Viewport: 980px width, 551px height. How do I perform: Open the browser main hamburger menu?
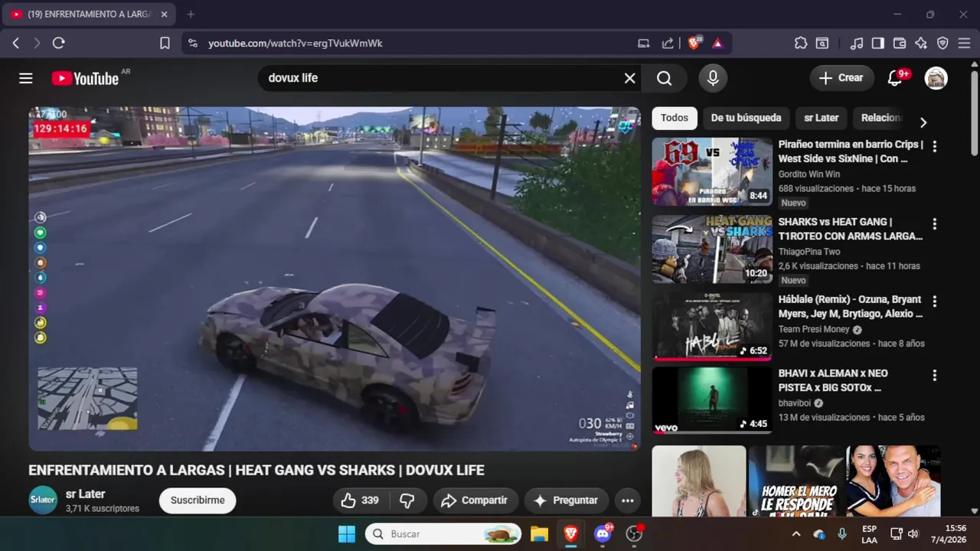click(x=964, y=44)
